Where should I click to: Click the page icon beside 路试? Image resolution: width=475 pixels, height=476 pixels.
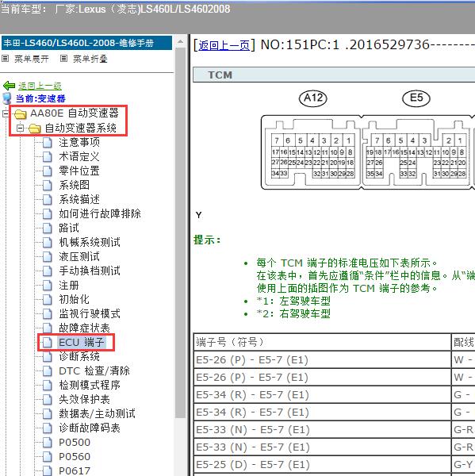point(48,228)
